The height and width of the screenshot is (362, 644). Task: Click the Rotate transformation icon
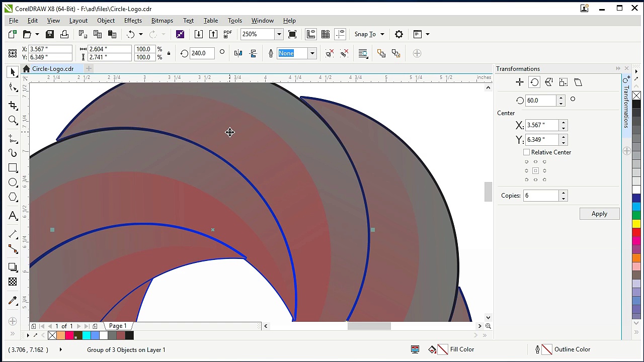(x=534, y=82)
